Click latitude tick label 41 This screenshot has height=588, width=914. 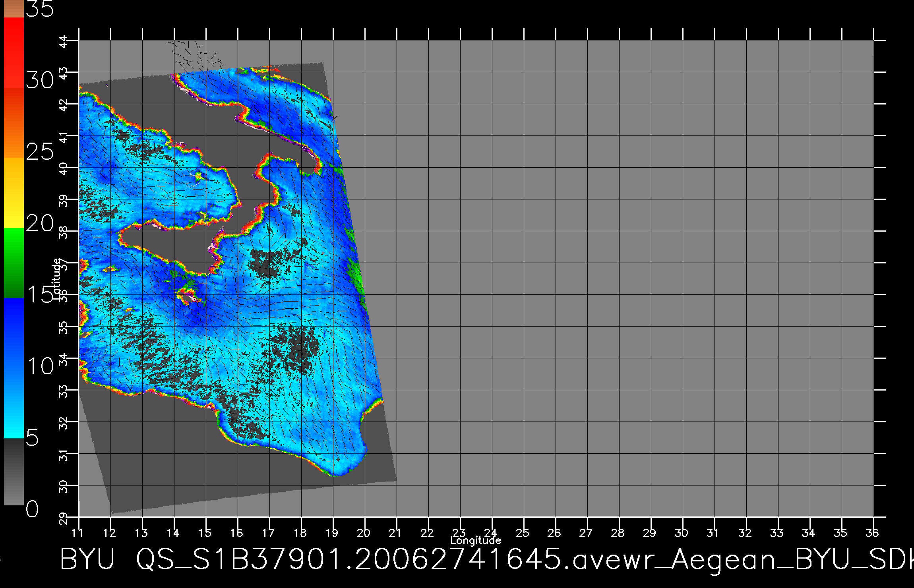(x=63, y=137)
